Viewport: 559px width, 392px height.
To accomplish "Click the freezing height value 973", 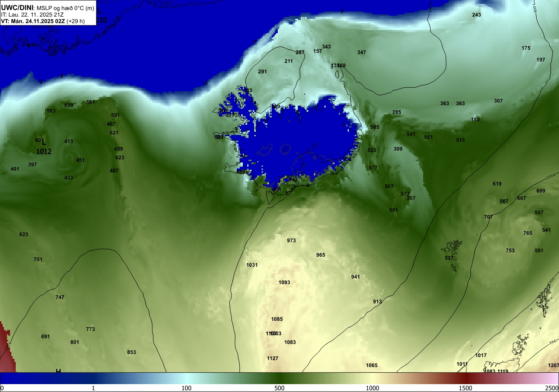I will [x=291, y=241].
